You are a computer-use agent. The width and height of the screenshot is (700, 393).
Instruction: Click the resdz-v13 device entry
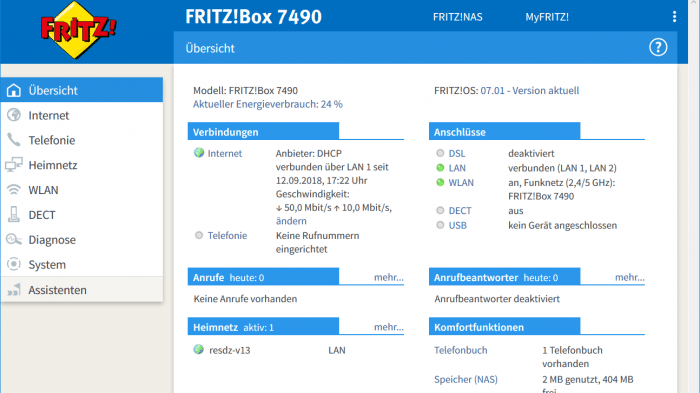coord(229,350)
